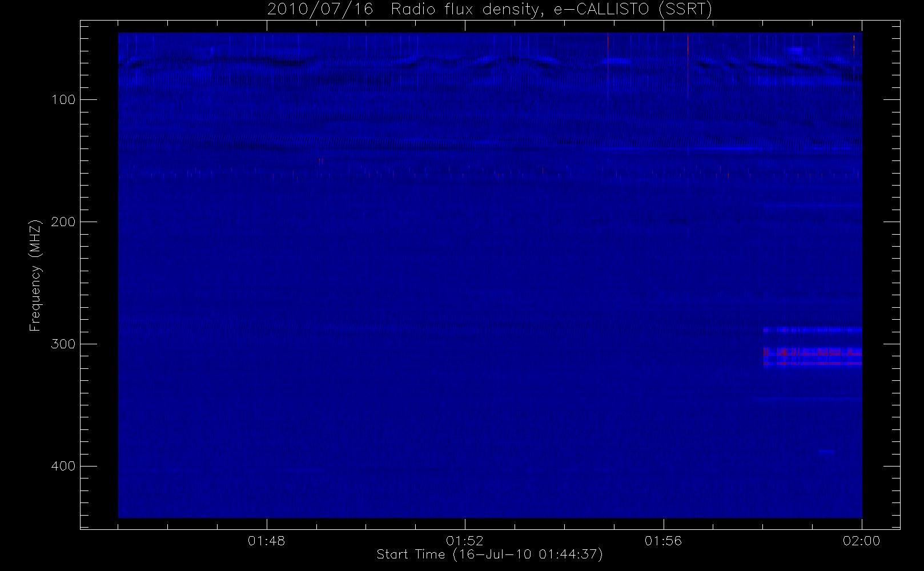Click the 300 frequency tick label

click(63, 344)
